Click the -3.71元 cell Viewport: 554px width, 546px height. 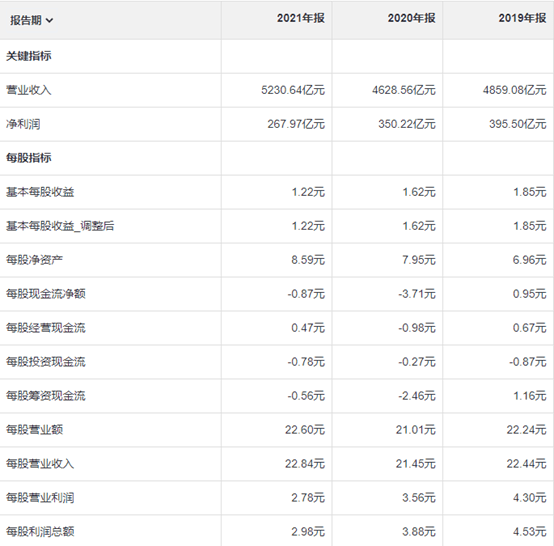coord(417,294)
